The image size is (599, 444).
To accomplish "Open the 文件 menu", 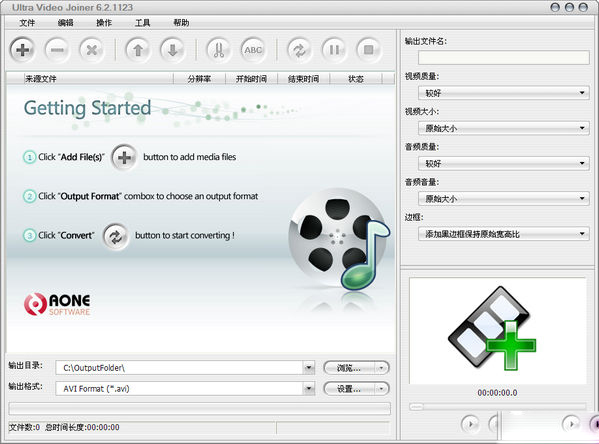I will point(27,23).
